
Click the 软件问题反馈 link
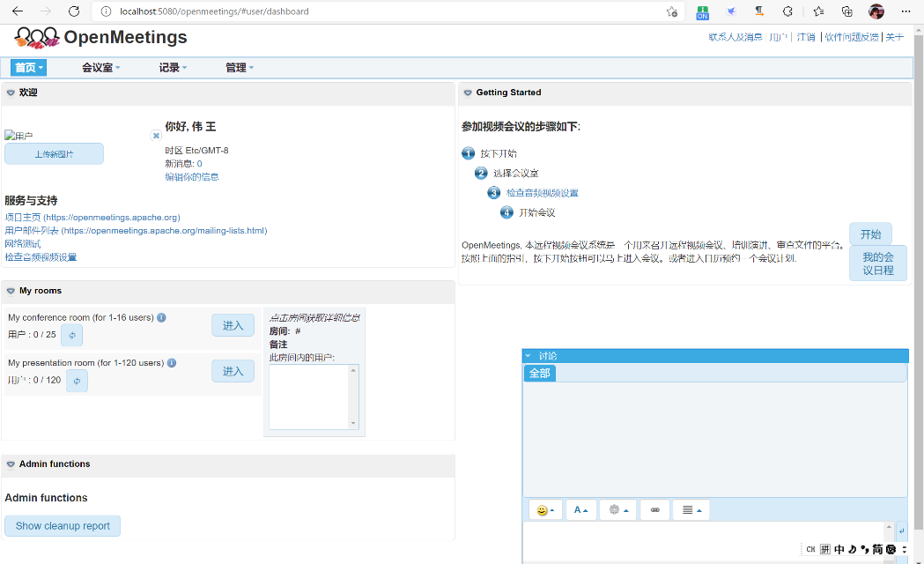[x=852, y=37]
